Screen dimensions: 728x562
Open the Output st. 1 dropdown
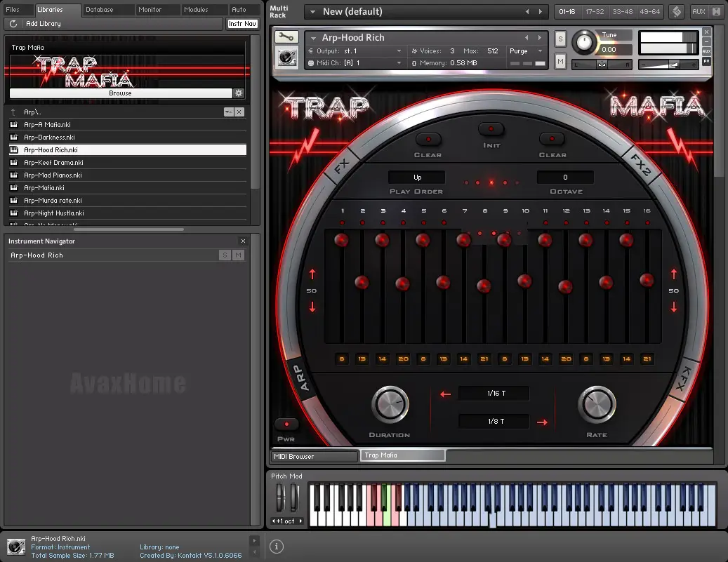(x=399, y=51)
